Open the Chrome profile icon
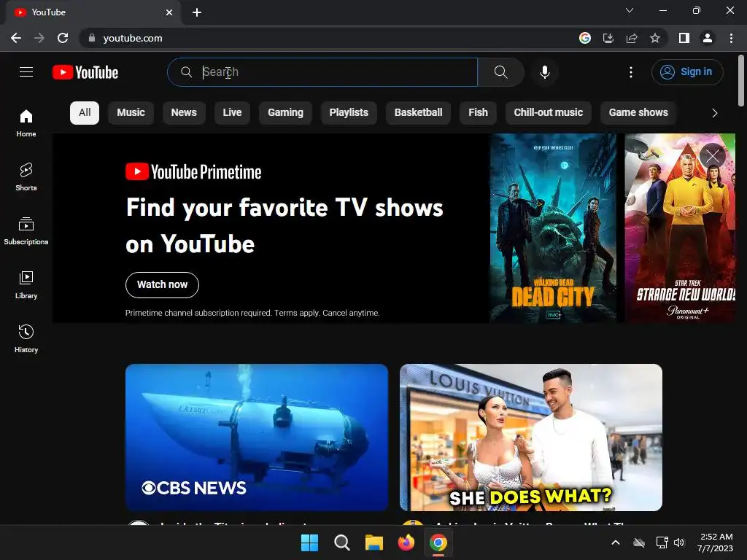The height and width of the screenshot is (560, 747). click(708, 38)
